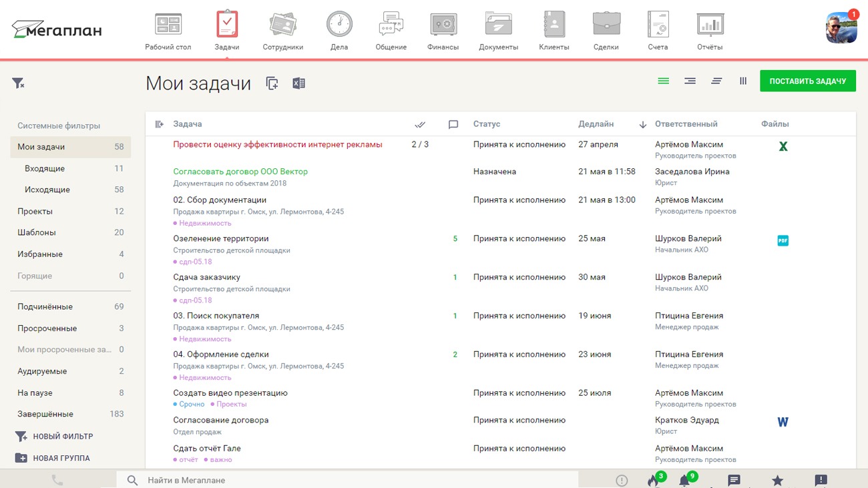Open the column settings icon in table header
Viewport: 868px width, 488px height.
point(159,124)
